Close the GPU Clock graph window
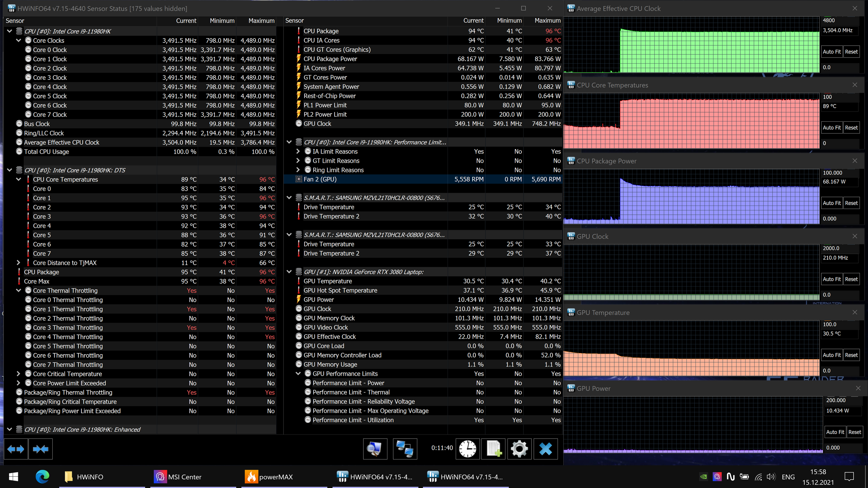 [x=854, y=236]
